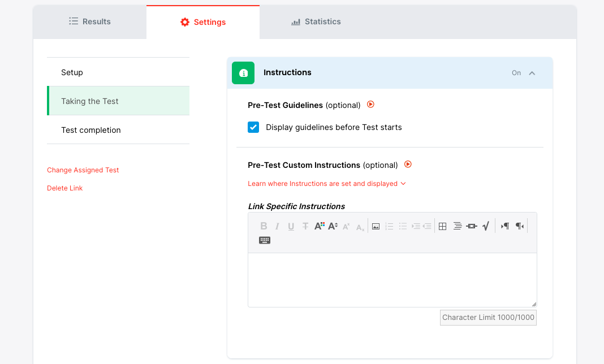Click inside the Link Specific Instructions text area
The height and width of the screenshot is (364, 604).
(392, 280)
